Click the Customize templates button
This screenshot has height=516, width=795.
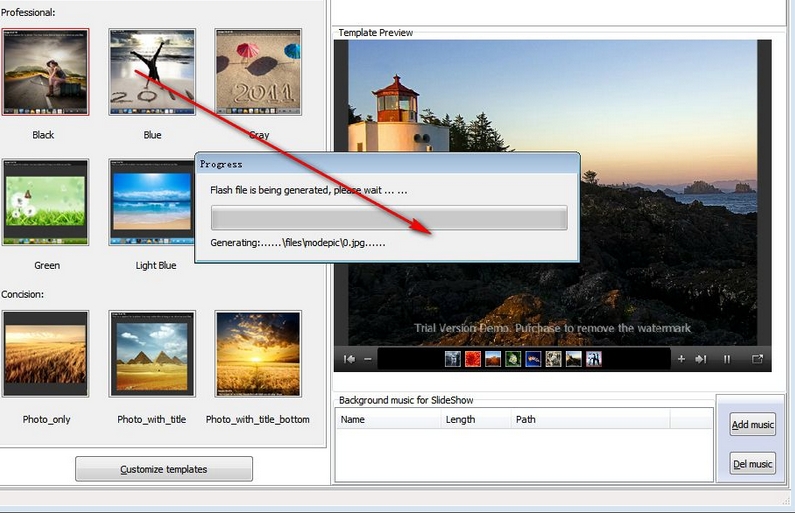tap(164, 469)
